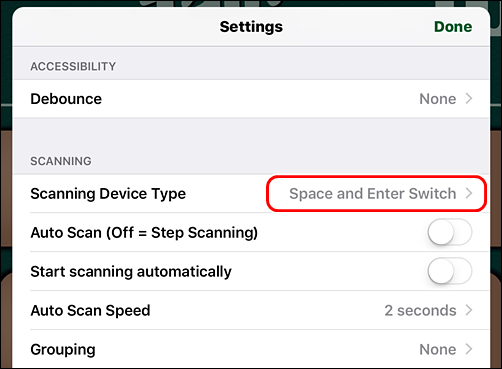The height and width of the screenshot is (369, 502).
Task: Click the SCANNING section header
Action: click(x=61, y=161)
